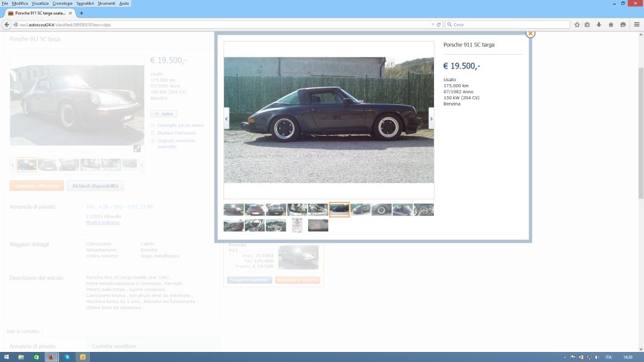Image resolution: width=644 pixels, height=362 pixels.
Task: Open the downloads panel
Action: tap(599, 25)
